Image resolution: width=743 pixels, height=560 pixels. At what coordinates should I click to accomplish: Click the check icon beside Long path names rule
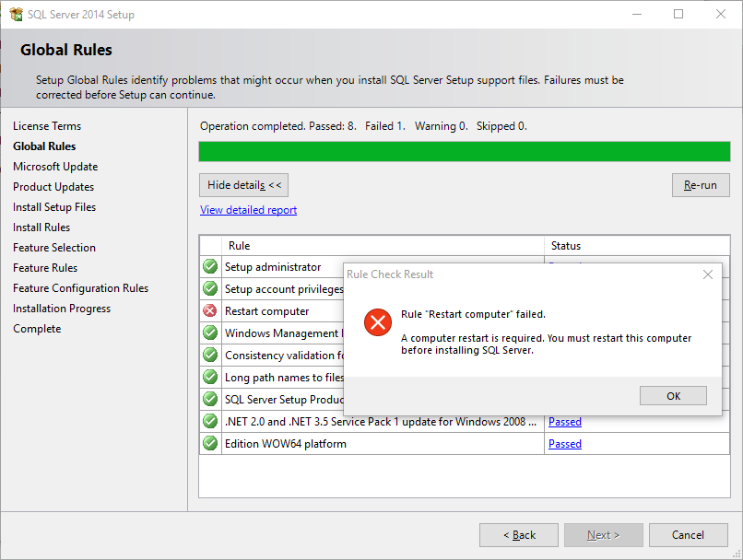click(x=210, y=377)
